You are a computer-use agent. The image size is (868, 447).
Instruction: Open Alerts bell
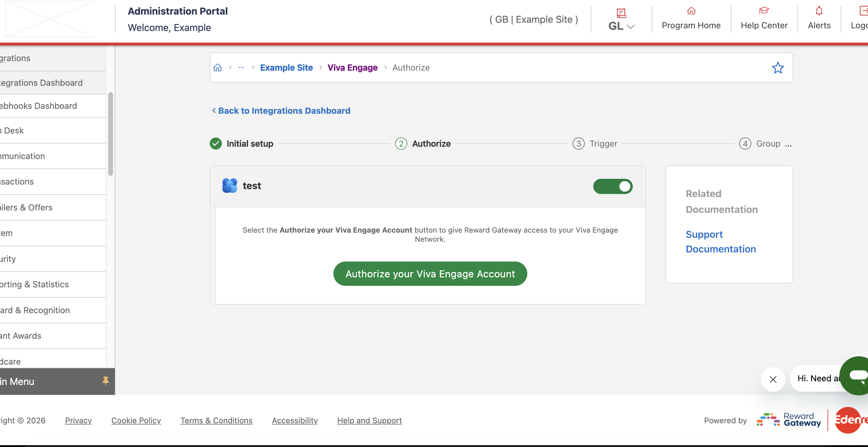coord(819,19)
